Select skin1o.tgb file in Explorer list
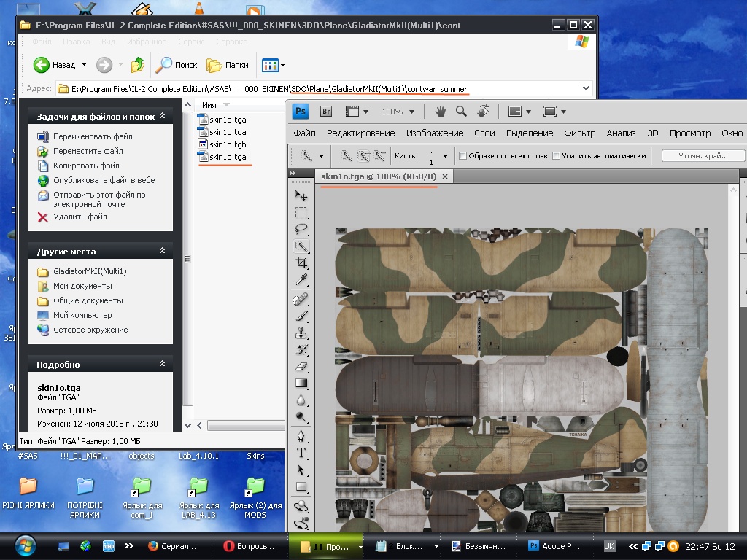Viewport: 747px width, 560px height. (227, 144)
